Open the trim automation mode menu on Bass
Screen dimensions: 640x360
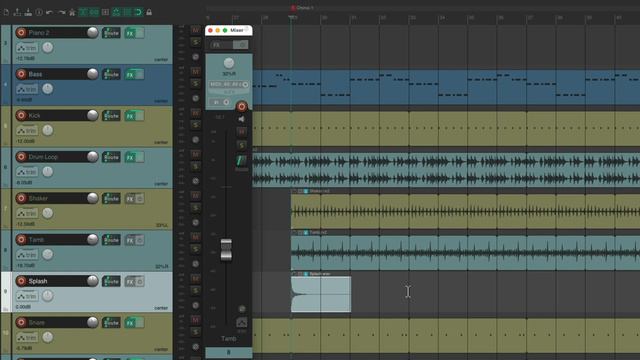pyautogui.click(x=27, y=89)
